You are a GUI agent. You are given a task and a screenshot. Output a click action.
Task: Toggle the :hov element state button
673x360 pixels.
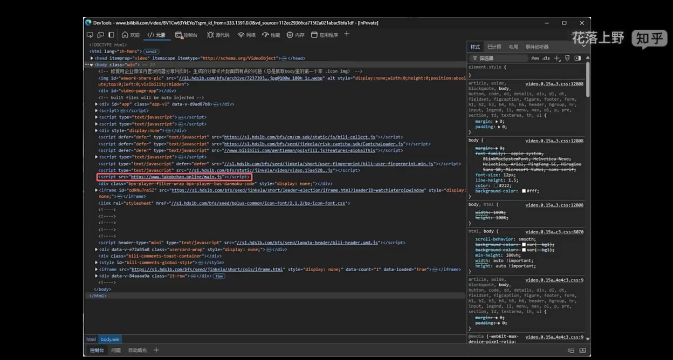click(x=535, y=58)
